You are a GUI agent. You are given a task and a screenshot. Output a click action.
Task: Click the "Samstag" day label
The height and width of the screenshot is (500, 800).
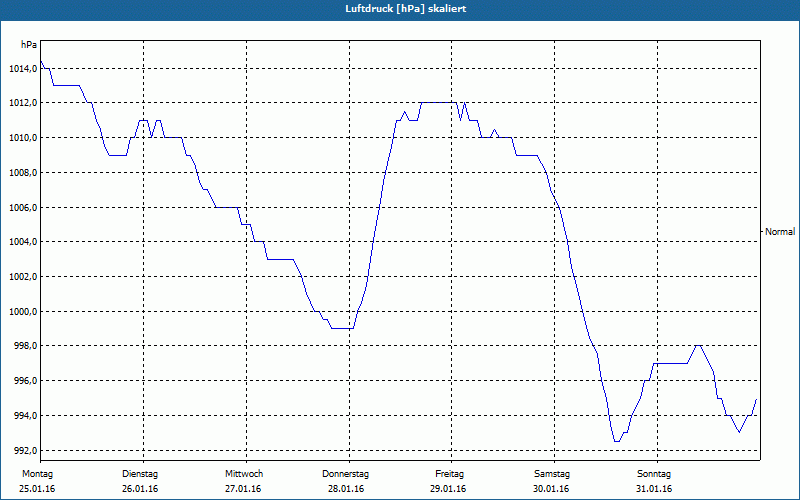[x=552, y=474]
